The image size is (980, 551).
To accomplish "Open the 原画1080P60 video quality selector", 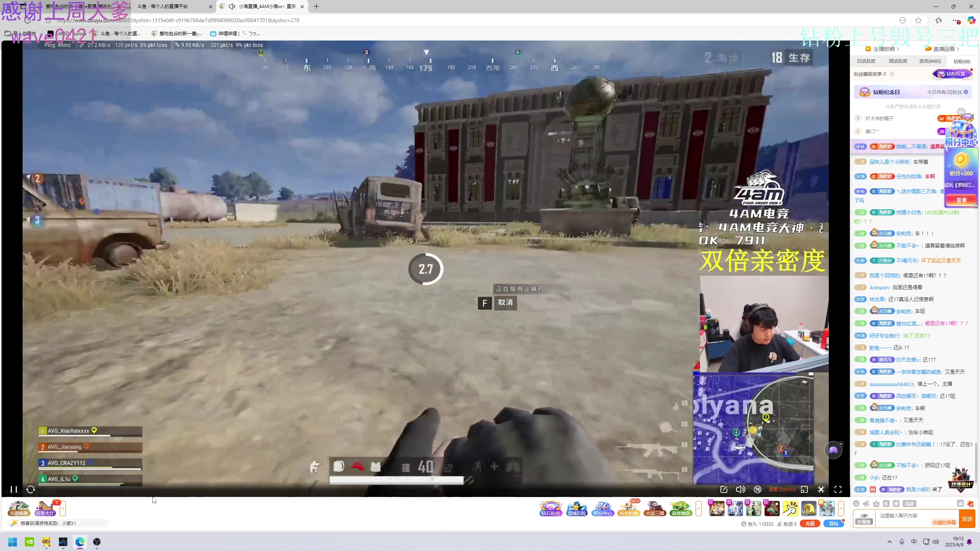I will pos(782,489).
